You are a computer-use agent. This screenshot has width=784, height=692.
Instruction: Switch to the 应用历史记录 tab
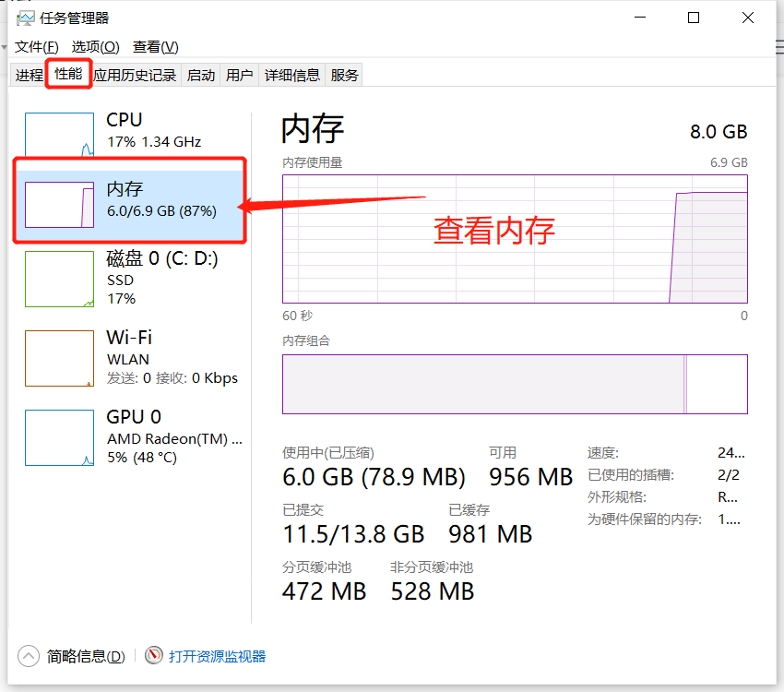pos(135,75)
